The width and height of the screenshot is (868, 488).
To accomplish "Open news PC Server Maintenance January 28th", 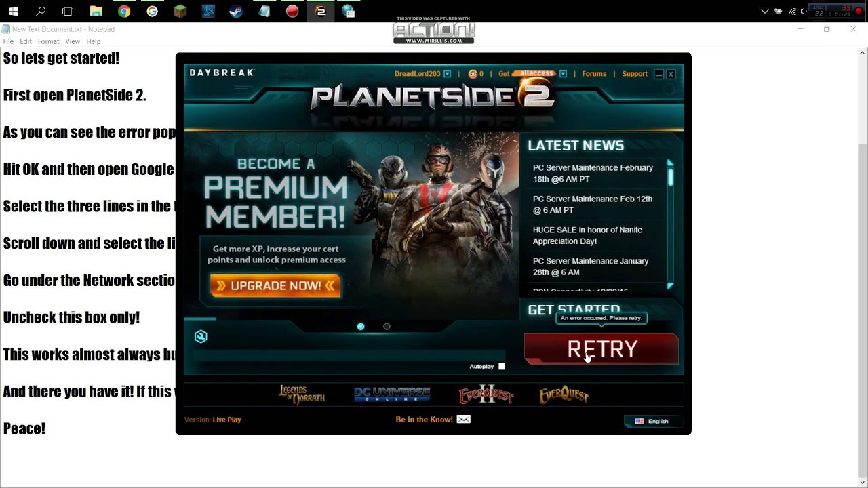I will (591, 267).
